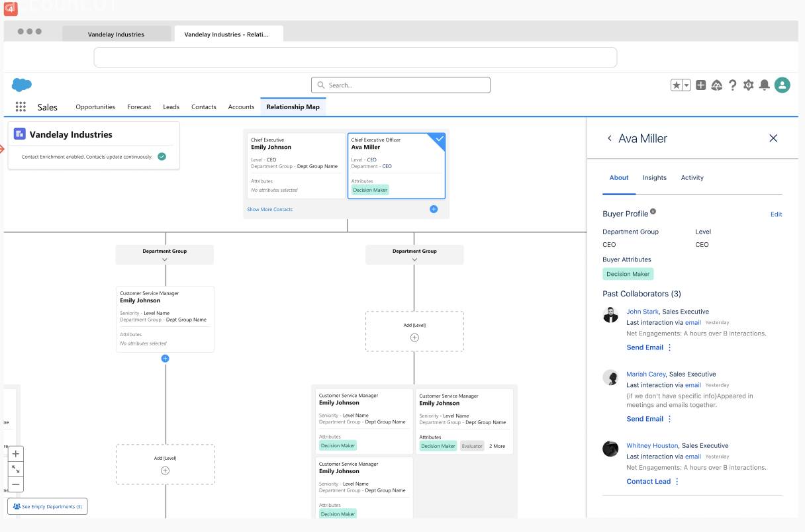
Task: Click John Stark's profile photo
Action: click(610, 315)
